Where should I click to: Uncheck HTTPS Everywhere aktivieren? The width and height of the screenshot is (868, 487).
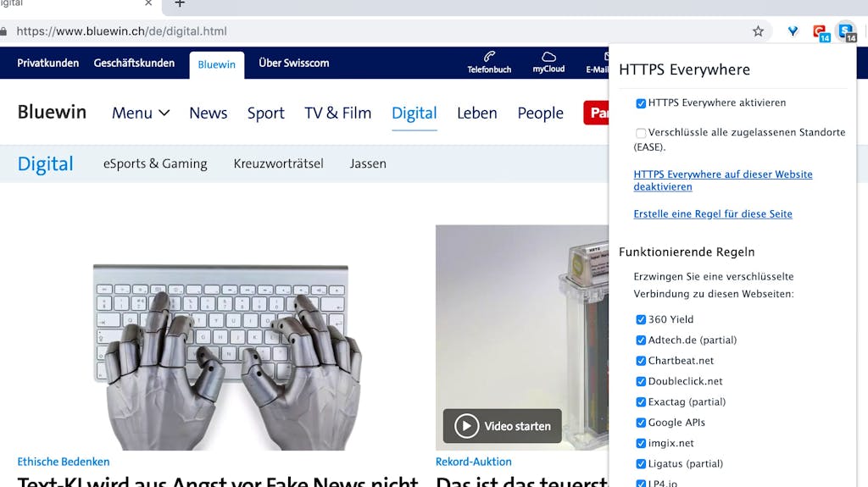641,103
